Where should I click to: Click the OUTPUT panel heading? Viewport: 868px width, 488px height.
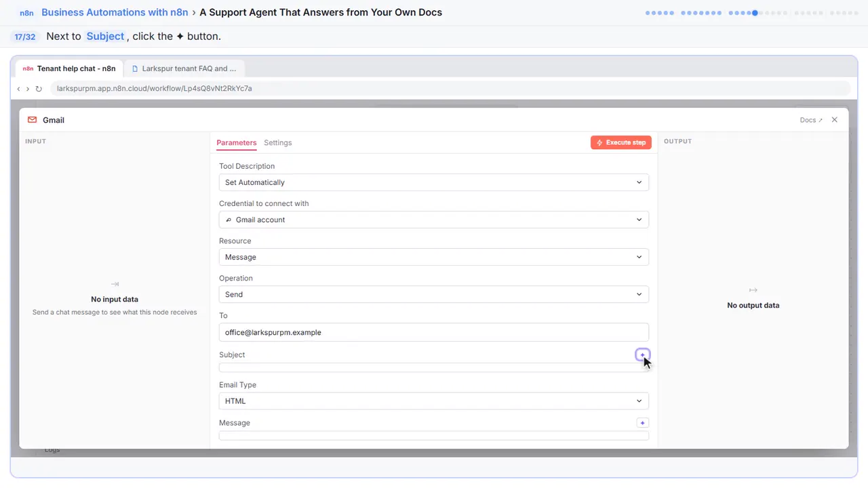(677, 142)
